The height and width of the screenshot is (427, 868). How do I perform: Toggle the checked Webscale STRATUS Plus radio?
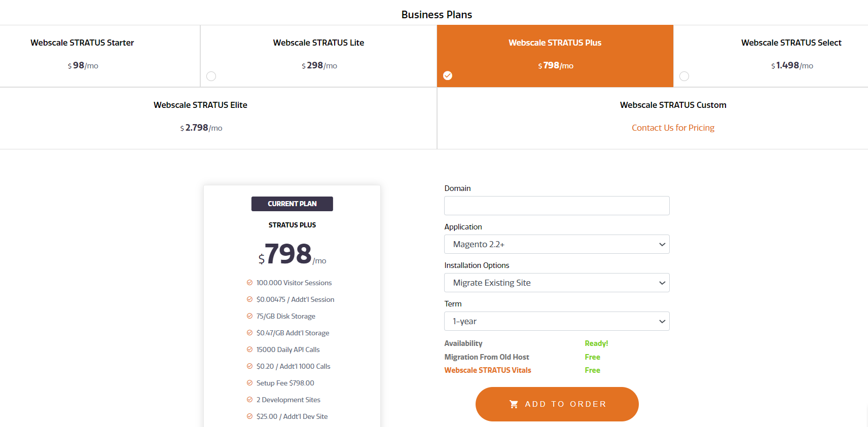(448, 75)
